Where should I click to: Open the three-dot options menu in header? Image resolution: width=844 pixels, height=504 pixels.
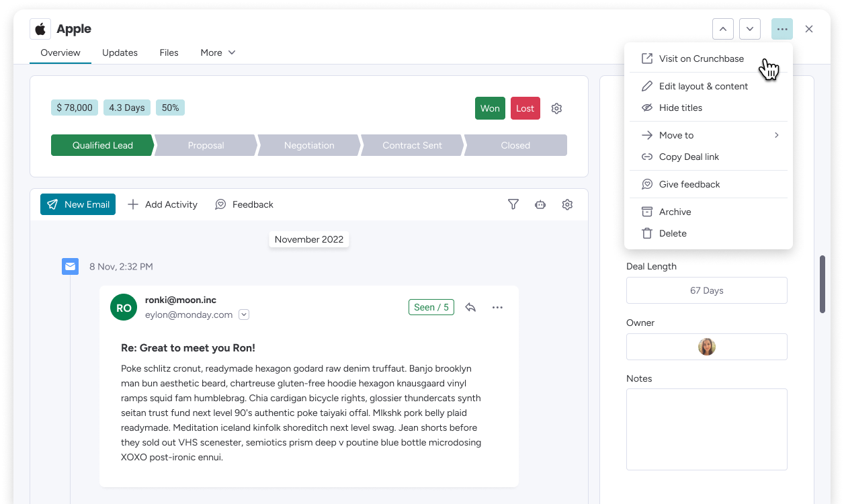(x=782, y=29)
